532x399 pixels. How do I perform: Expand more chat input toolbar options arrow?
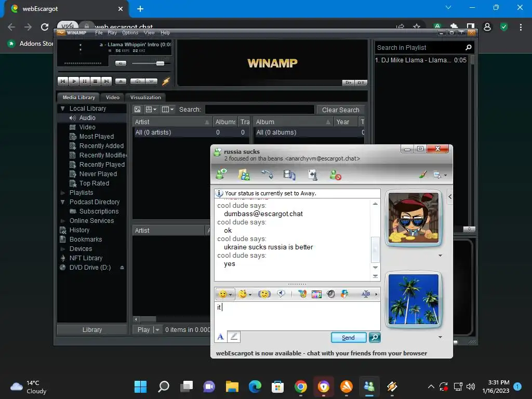376,295
